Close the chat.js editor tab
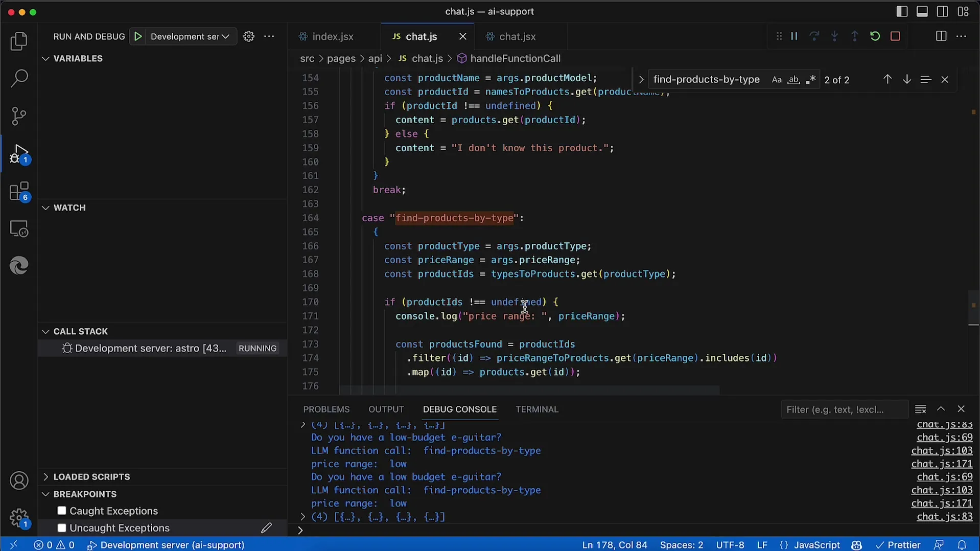The width and height of the screenshot is (980, 551). (x=462, y=36)
